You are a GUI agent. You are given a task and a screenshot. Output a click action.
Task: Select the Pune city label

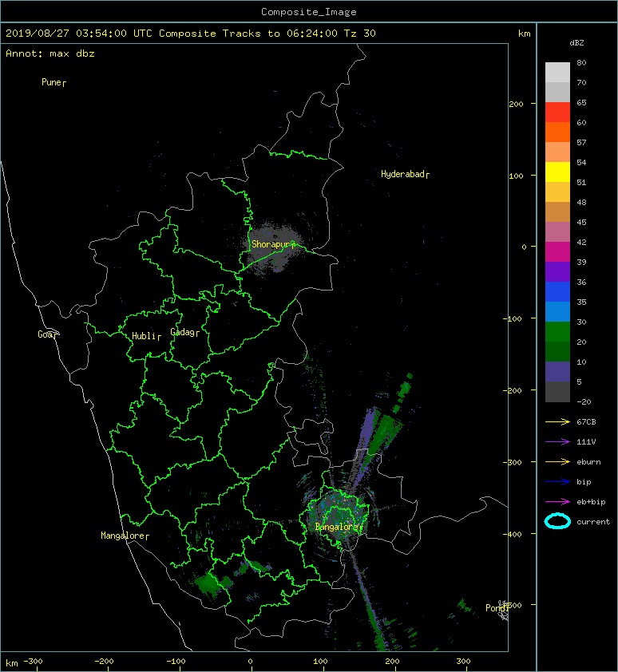[53, 82]
